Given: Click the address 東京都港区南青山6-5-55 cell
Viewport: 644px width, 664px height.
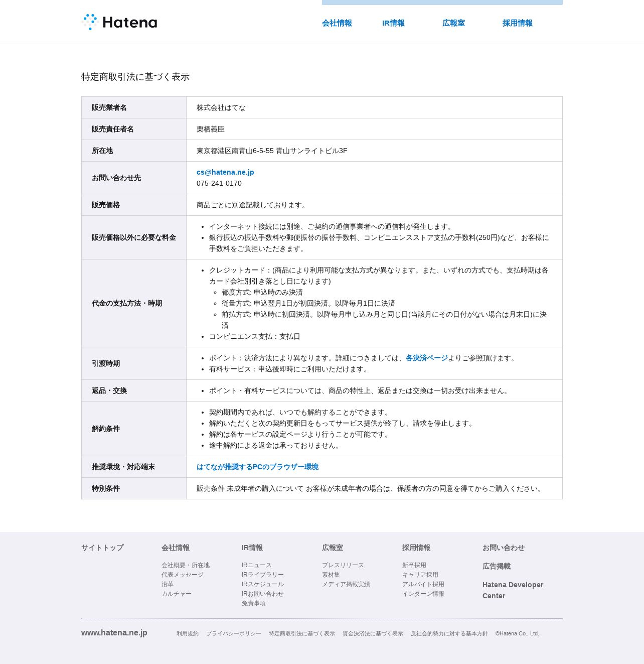Looking at the screenshot, I should pos(374,151).
